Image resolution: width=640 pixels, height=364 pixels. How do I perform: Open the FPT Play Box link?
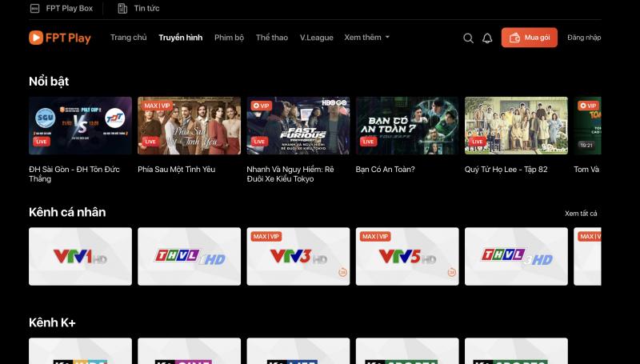pos(70,8)
